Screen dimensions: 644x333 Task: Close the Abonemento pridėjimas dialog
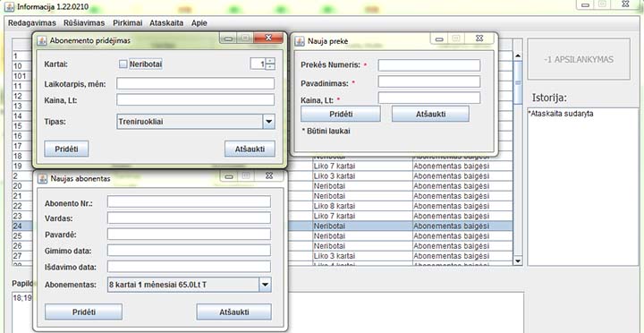tap(268, 38)
